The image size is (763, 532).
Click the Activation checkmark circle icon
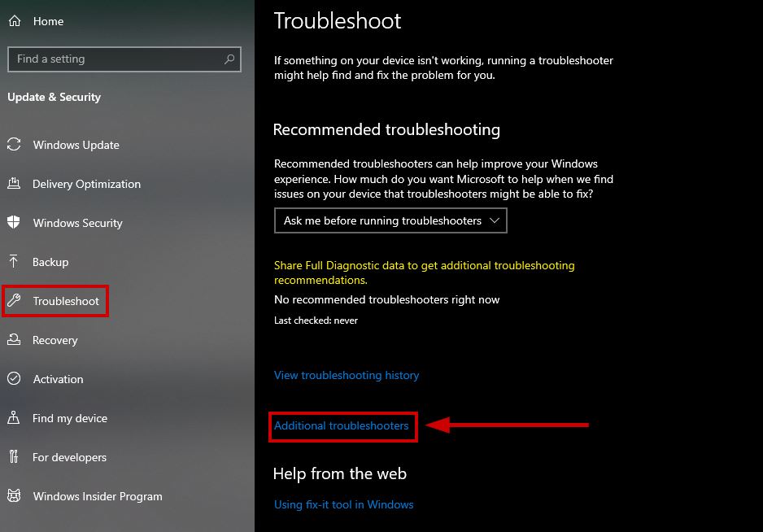14,378
